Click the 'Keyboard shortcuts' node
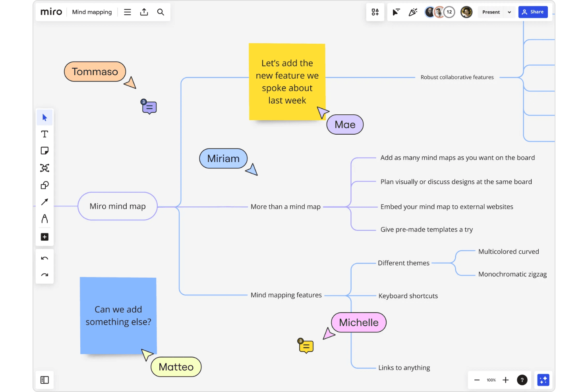 pyautogui.click(x=408, y=296)
